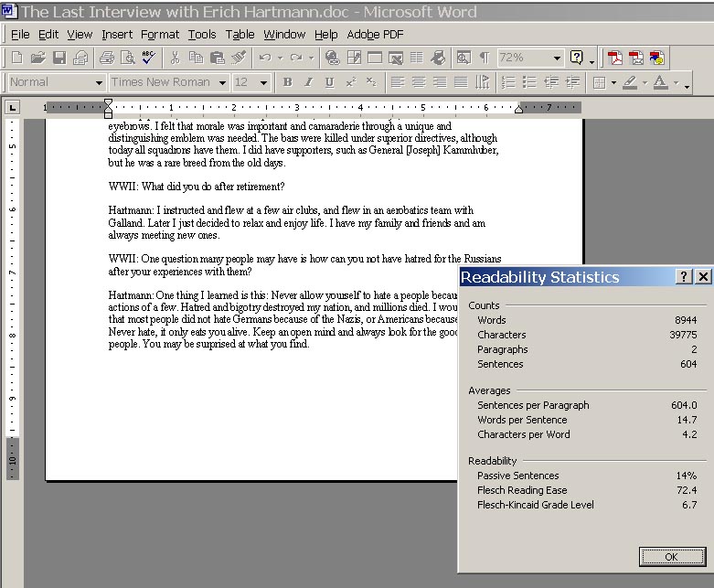The height and width of the screenshot is (588, 714).
Task: Select the Format Painter tool
Action: [x=239, y=58]
